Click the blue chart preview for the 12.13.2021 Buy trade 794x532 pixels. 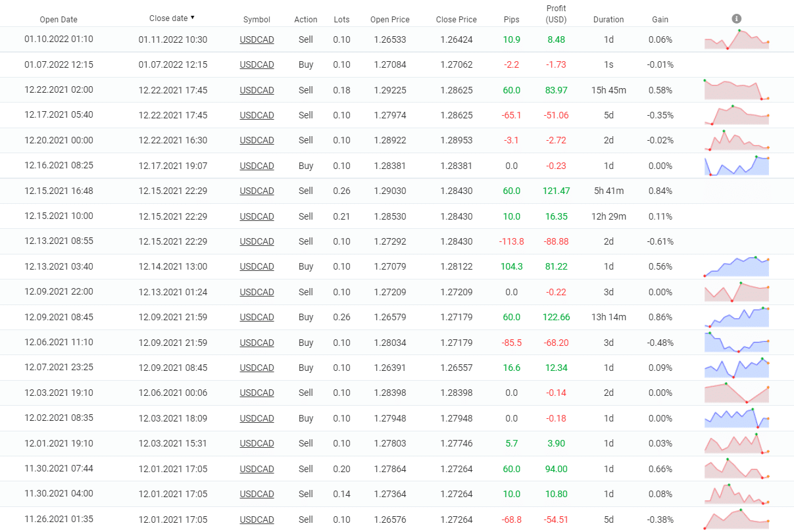pos(736,266)
